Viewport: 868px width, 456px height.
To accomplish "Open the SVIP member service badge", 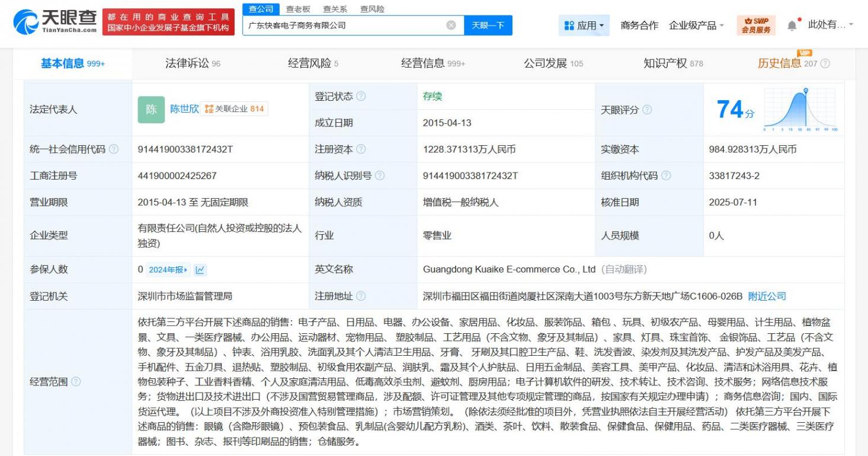I will click(x=756, y=25).
